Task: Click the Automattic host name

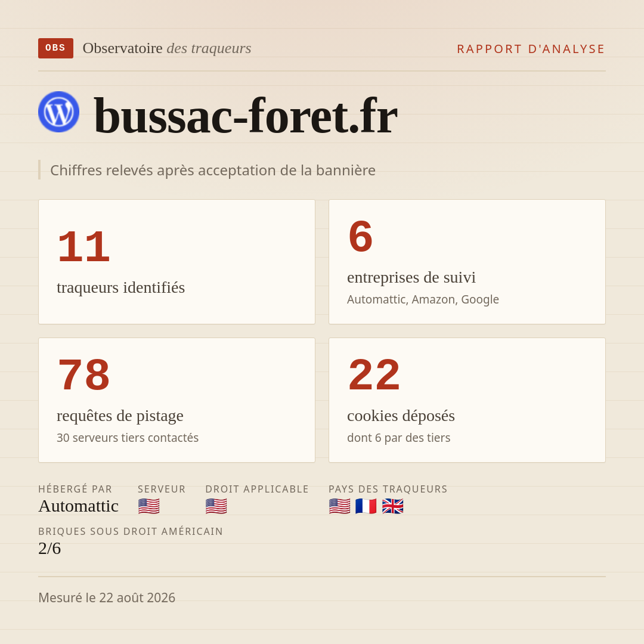Action: pos(79,506)
